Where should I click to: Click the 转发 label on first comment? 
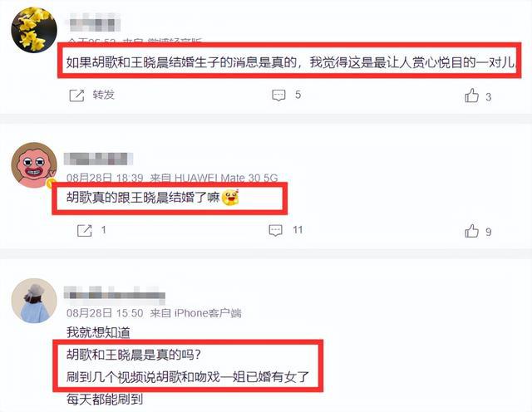click(103, 95)
